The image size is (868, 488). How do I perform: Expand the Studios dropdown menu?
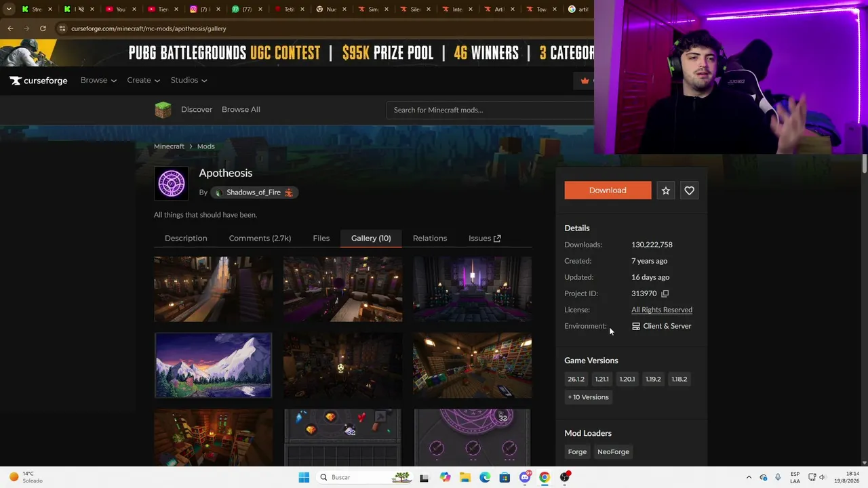(189, 80)
